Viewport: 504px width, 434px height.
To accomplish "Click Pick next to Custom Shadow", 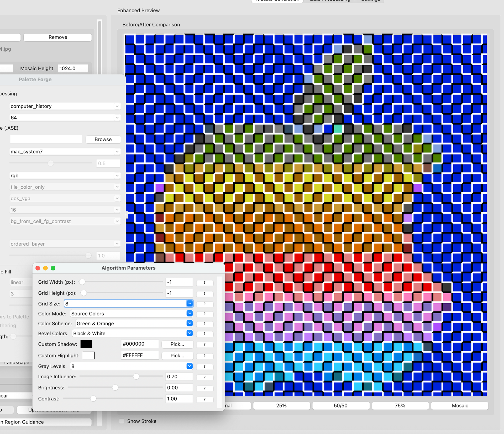I will click(177, 344).
